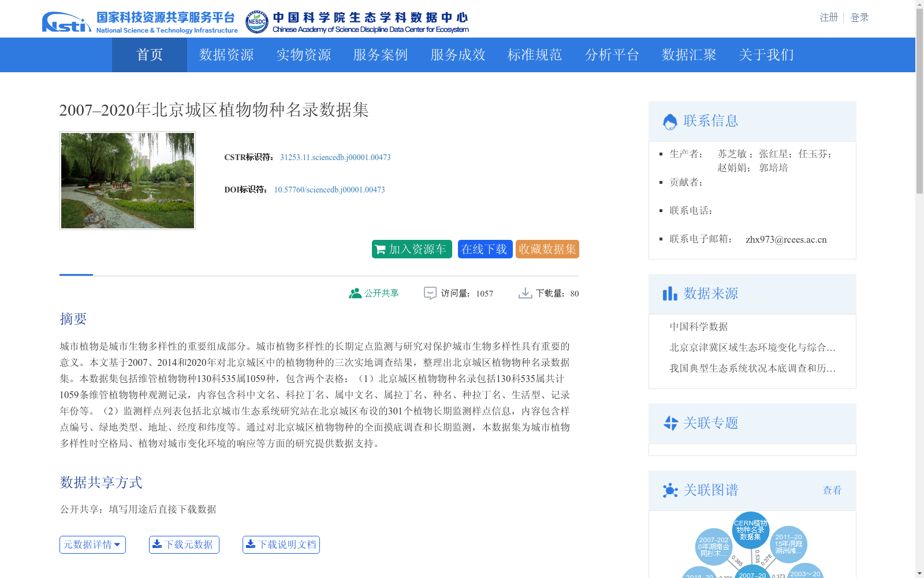This screenshot has height=578, width=924.
Task: Click the 下载元数据 button
Action: (184, 544)
